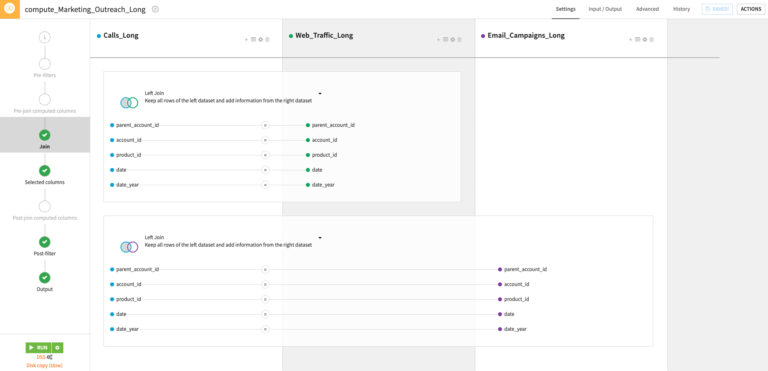Click the trash icon beside Email_Campaigns_Long
Viewport: 768px width, 371px height.
pos(651,40)
